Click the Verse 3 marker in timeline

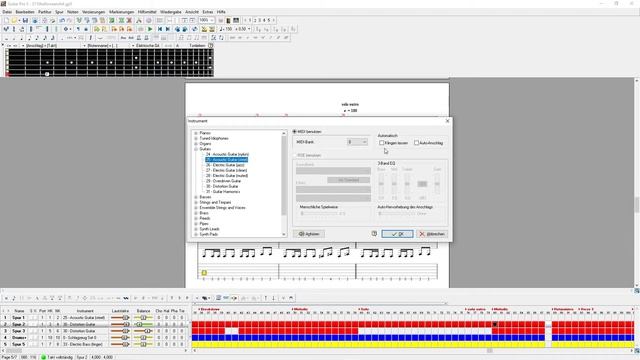pos(586,309)
